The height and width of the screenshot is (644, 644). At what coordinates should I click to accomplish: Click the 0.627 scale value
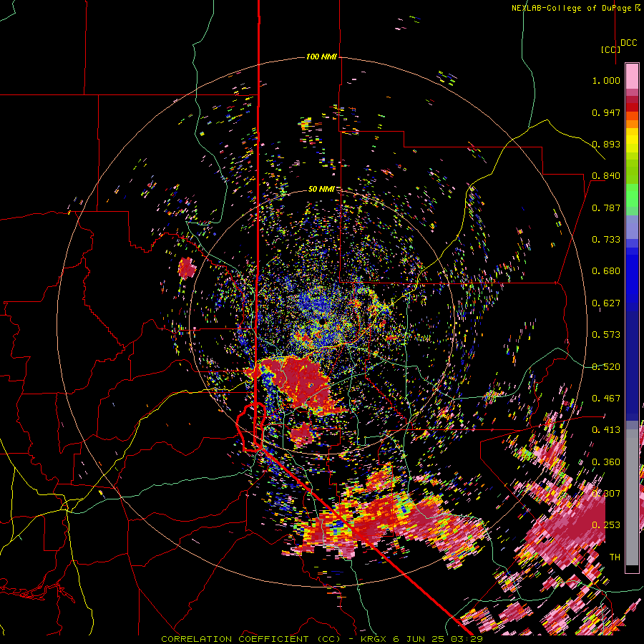606,303
